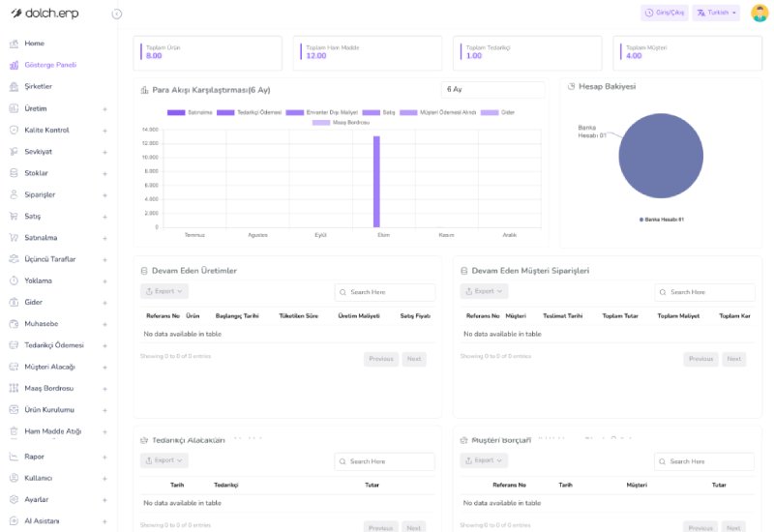
Task: Click the Yoklama clock icon
Action: click(x=15, y=281)
